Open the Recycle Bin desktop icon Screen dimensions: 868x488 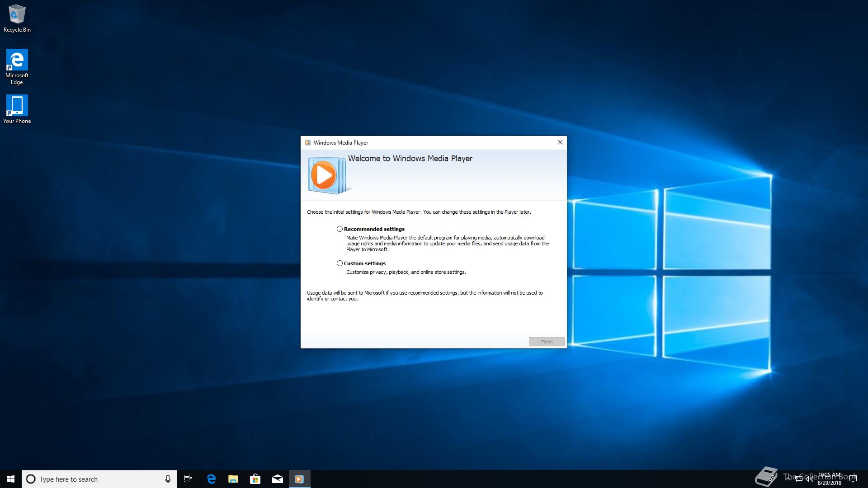17,19
